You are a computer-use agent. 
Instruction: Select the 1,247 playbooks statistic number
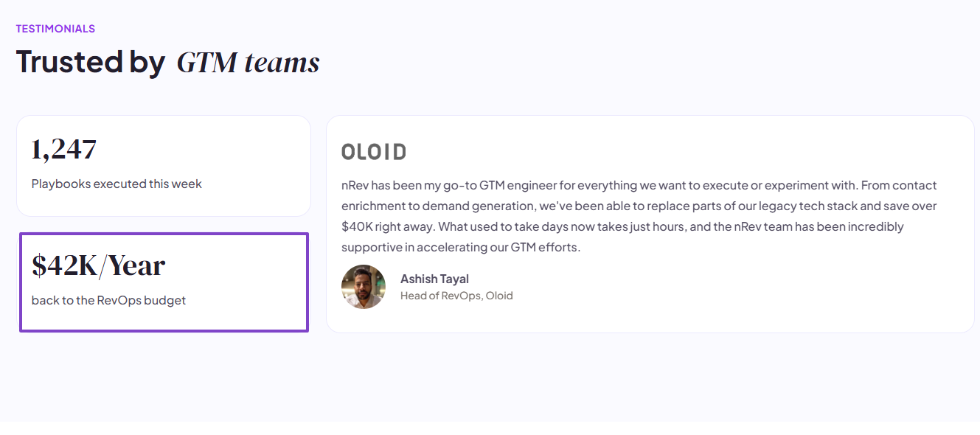coord(64,150)
